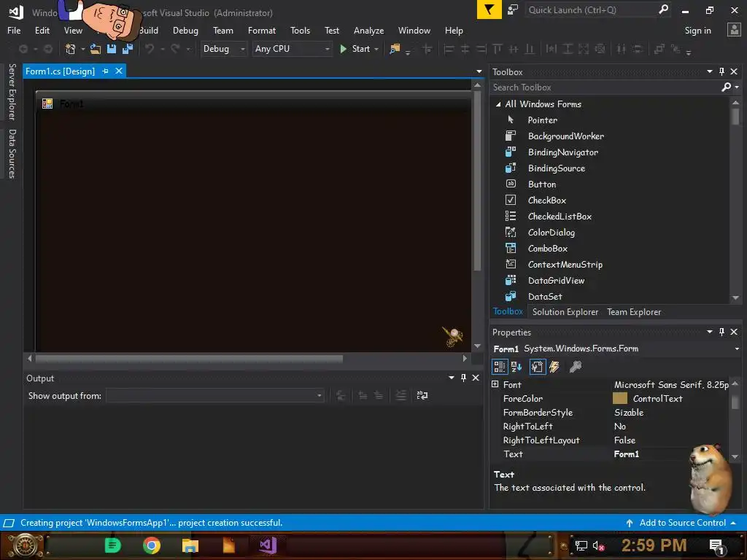
Task: Select the ColorDialog control in the Toolbox
Action: click(551, 233)
